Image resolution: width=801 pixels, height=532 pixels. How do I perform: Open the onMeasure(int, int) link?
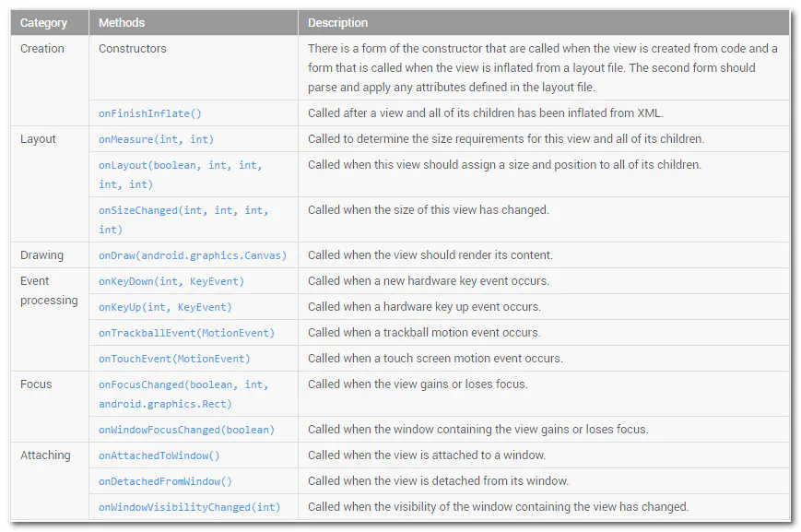[x=156, y=139]
